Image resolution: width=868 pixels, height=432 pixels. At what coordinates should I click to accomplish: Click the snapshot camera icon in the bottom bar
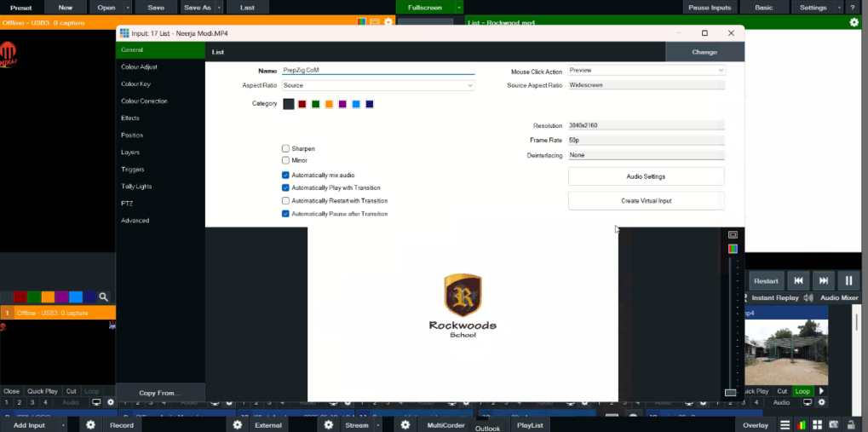[834, 425]
